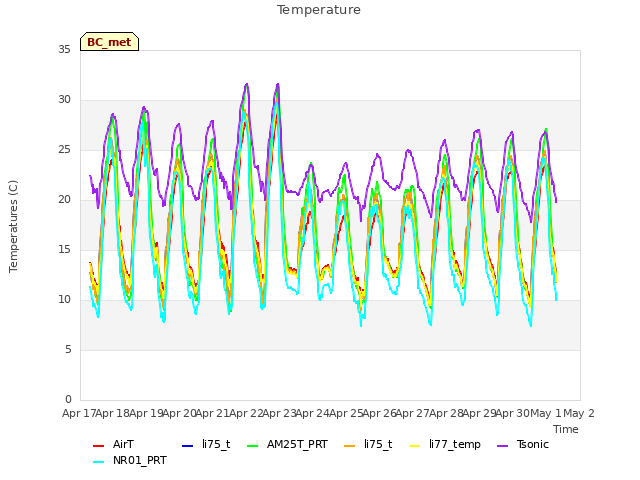This screenshot has height=480, width=640.
Task: Click the green AM25T_PRT legend swatch
Action: tap(253, 446)
